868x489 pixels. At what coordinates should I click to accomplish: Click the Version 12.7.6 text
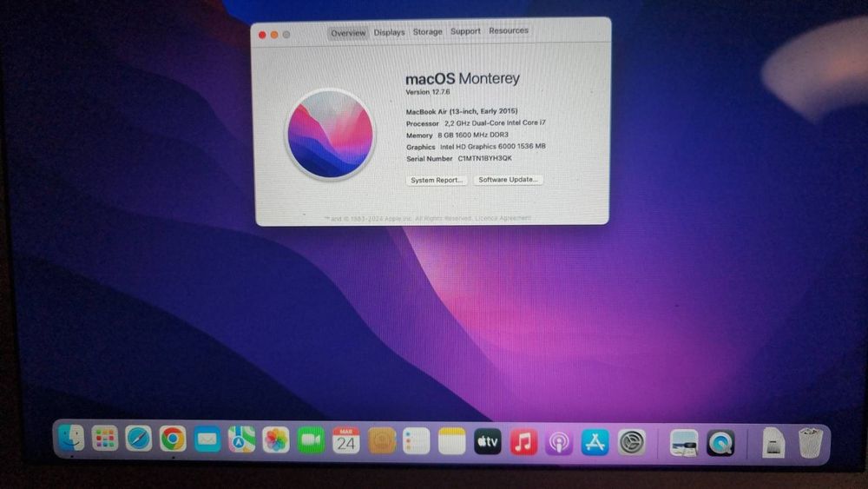click(428, 92)
